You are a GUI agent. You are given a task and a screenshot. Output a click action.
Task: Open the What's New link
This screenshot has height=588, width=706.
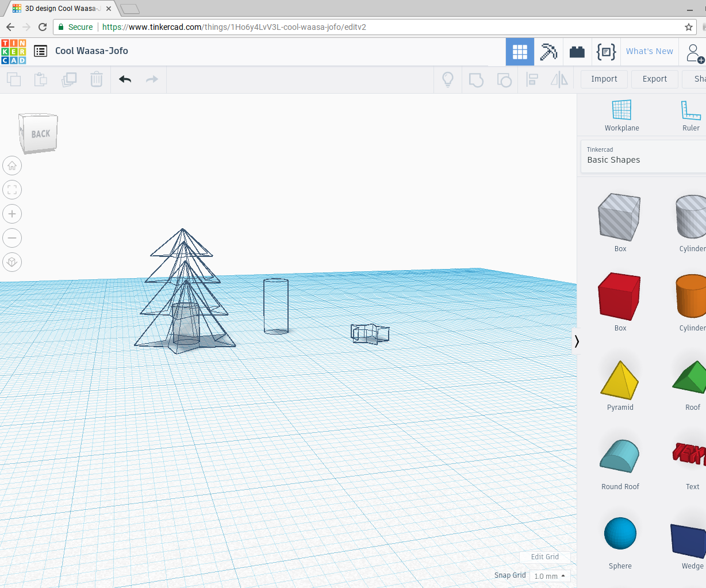tap(649, 51)
